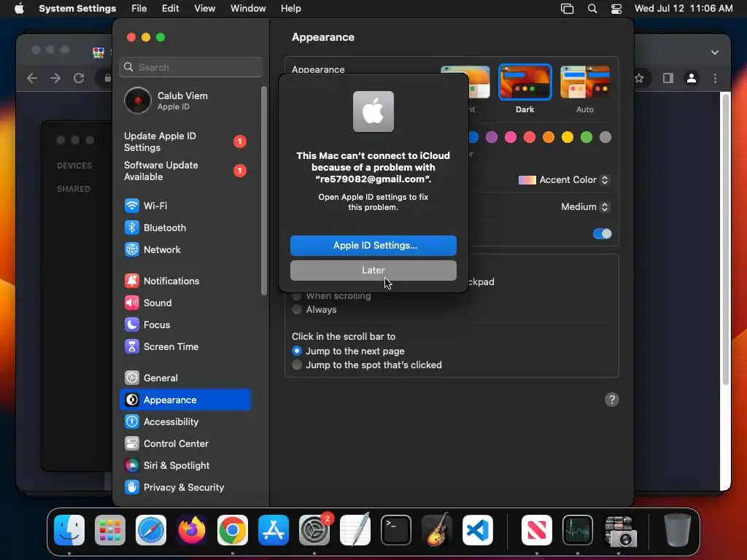
Task: Open Software Update Available notice
Action: coord(185,171)
